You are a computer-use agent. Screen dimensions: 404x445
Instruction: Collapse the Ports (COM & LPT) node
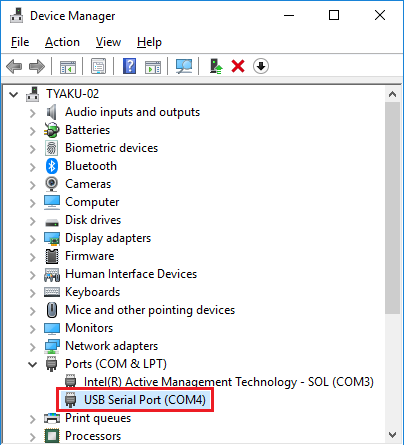point(32,364)
